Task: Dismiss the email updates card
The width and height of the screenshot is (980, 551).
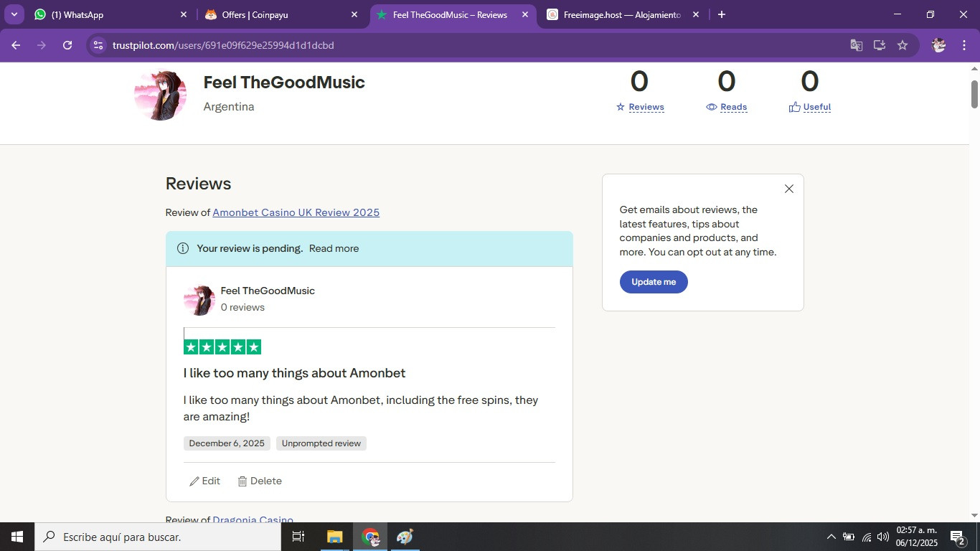Action: pos(789,189)
